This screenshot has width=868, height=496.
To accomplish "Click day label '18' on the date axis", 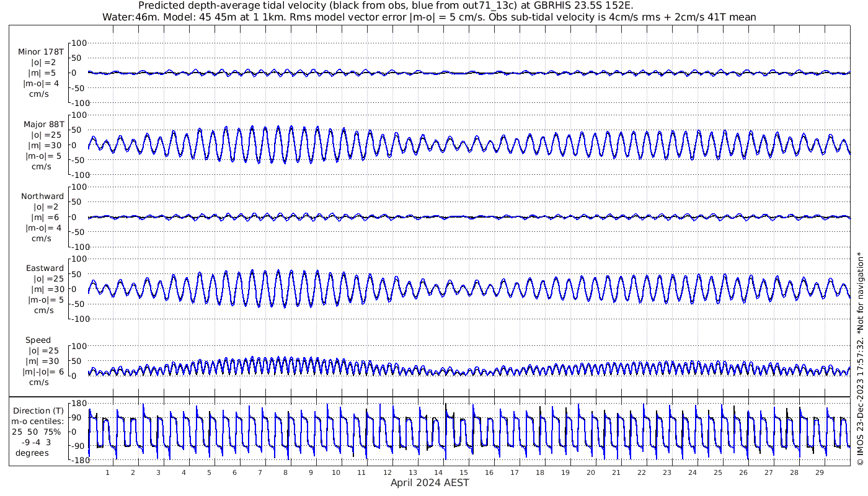I will click(539, 472).
